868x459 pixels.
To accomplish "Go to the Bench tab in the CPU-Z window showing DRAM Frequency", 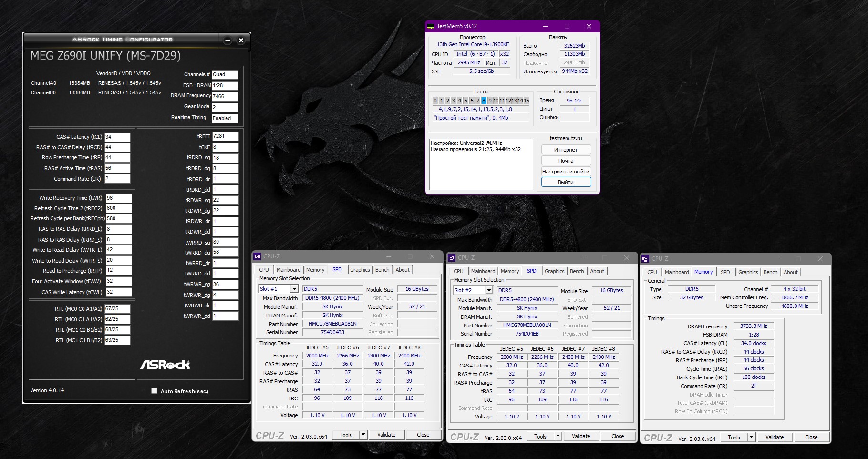I will (x=771, y=272).
